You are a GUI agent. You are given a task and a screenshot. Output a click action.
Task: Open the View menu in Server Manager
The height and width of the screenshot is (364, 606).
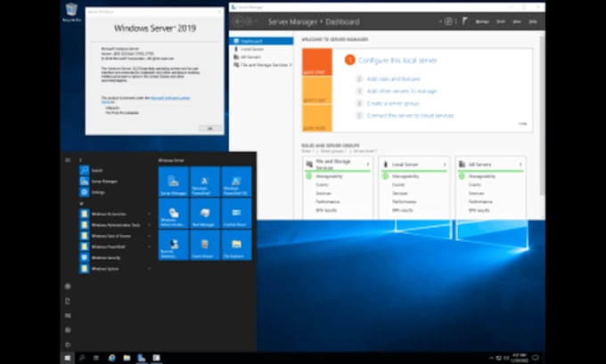click(517, 21)
